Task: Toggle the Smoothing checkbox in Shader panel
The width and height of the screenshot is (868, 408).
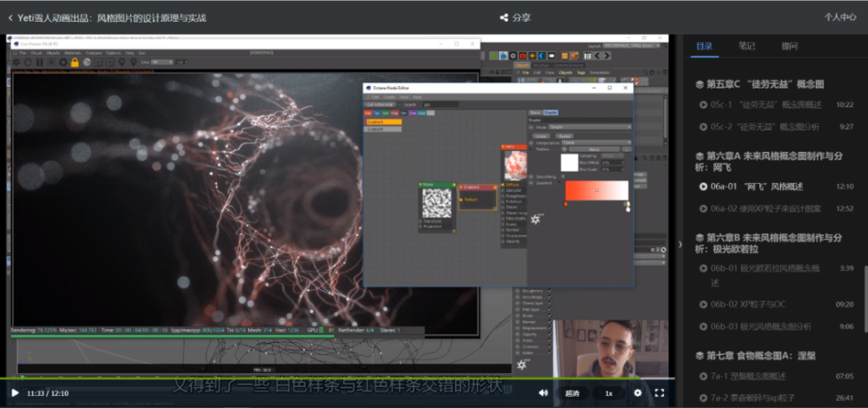Action: (563, 176)
